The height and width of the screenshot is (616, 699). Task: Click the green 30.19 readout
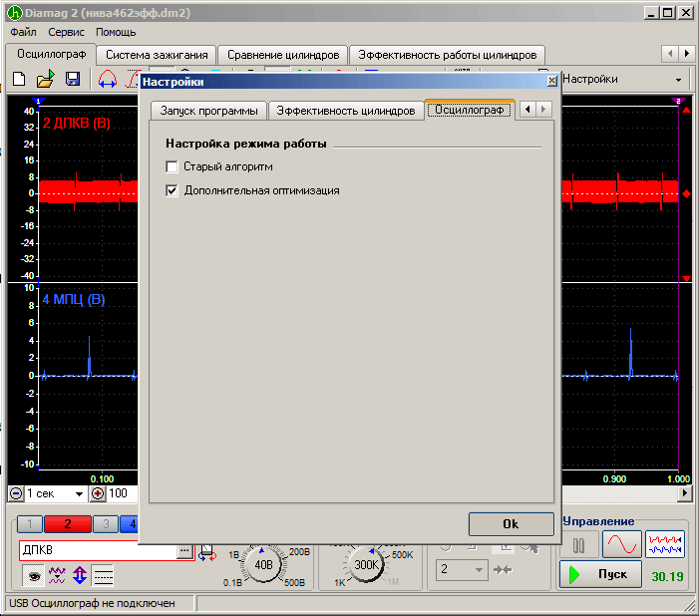[667, 577]
